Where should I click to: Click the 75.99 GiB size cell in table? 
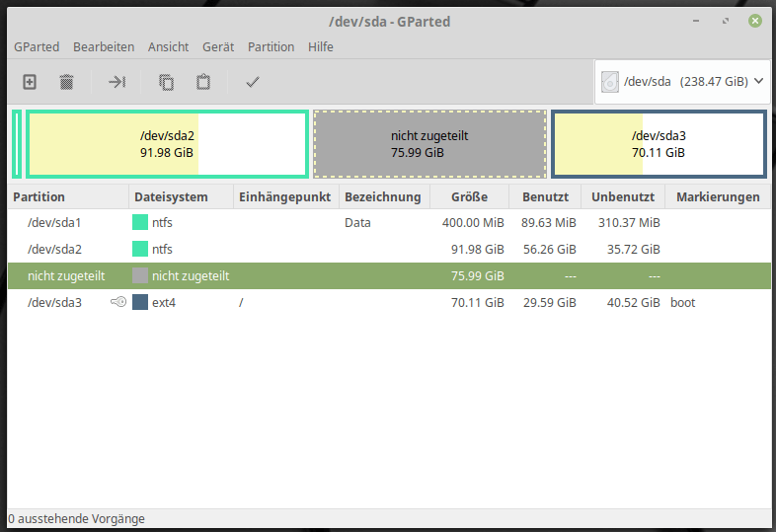click(478, 276)
